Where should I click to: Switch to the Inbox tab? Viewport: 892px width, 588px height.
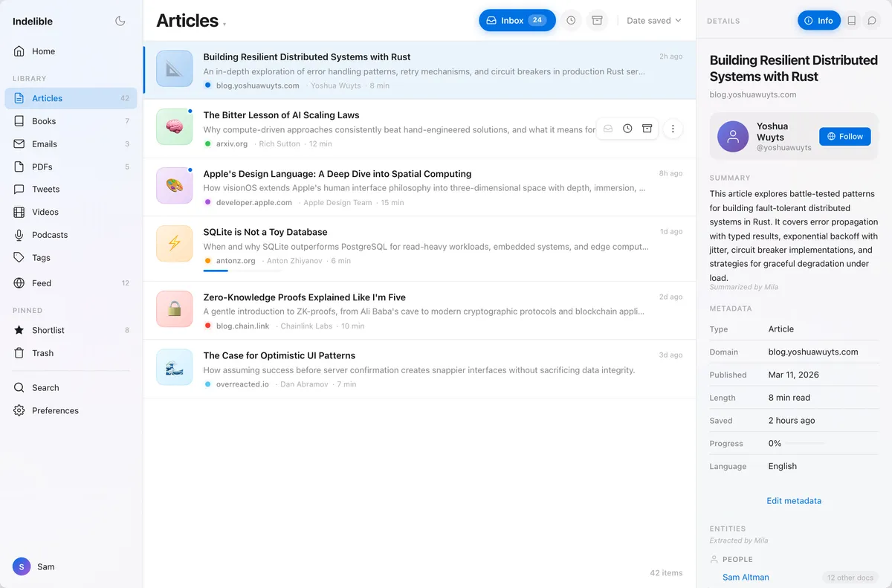[x=517, y=21]
